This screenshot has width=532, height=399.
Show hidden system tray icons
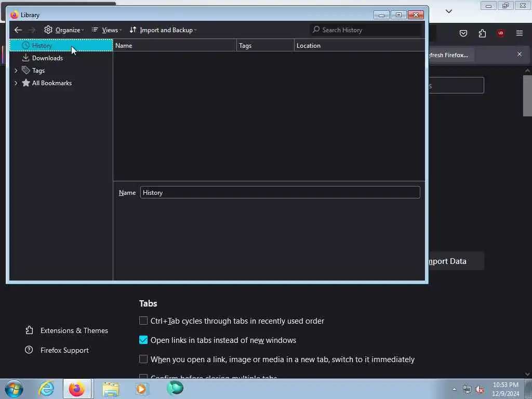coord(454,389)
